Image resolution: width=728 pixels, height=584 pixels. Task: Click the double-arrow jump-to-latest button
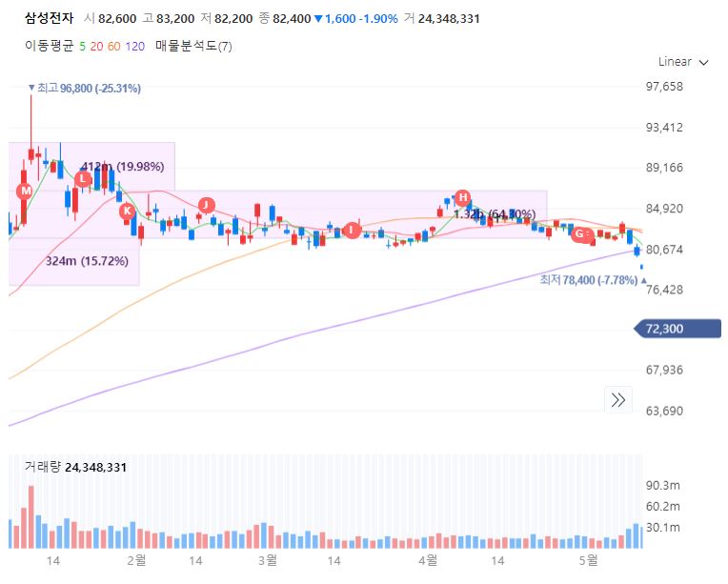coord(618,400)
